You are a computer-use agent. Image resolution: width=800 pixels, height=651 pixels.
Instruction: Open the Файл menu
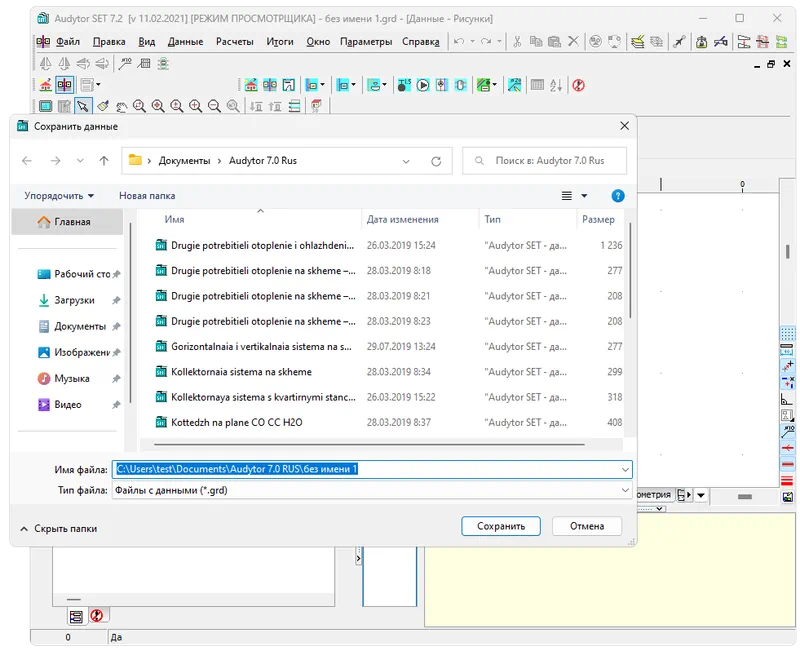click(x=67, y=41)
